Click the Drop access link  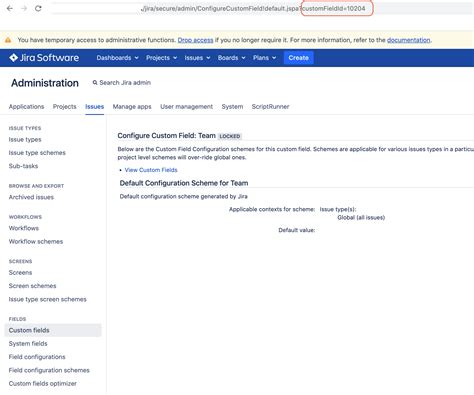click(x=195, y=40)
